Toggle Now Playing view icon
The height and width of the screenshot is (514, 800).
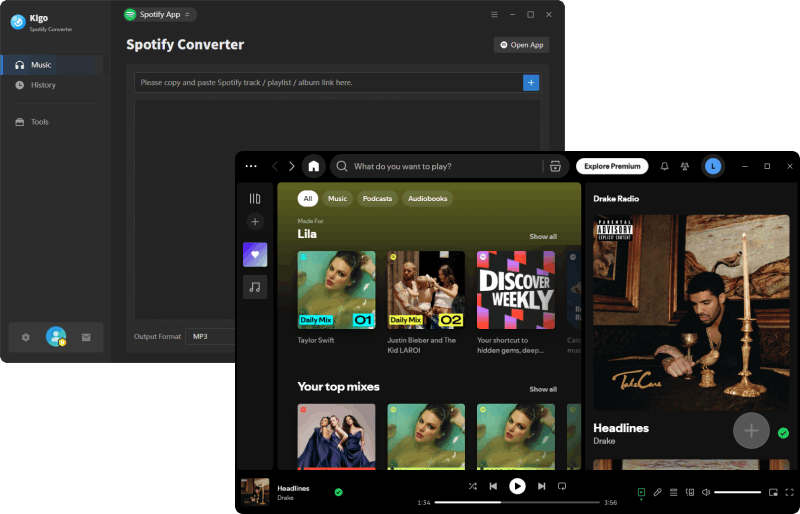click(x=641, y=493)
